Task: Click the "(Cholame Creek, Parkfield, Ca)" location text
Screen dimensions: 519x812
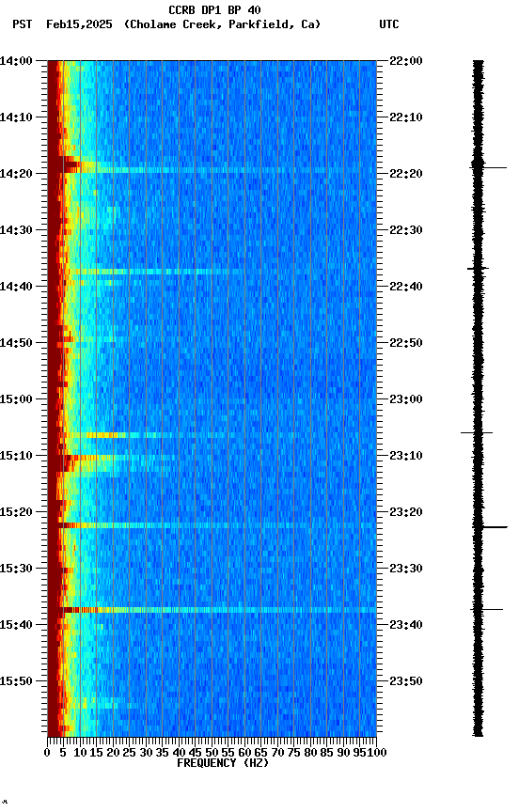Action: coord(222,24)
